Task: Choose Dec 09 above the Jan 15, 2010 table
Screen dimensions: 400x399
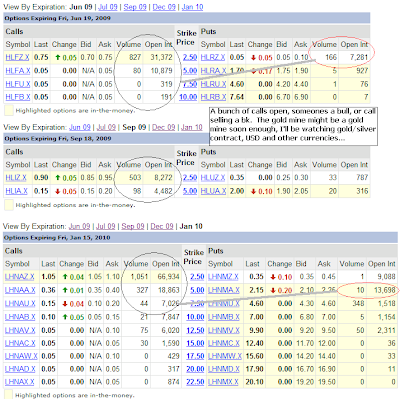Action: point(162,226)
